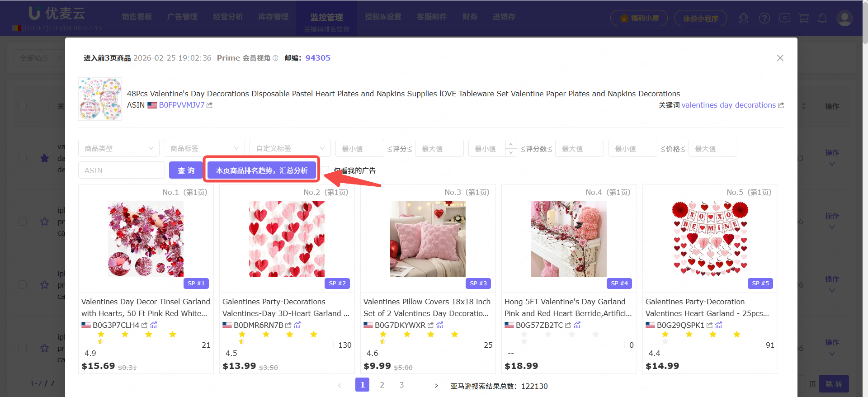This screenshot has height=397, width=868.
Task: Open 财务 menu
Action: click(470, 17)
